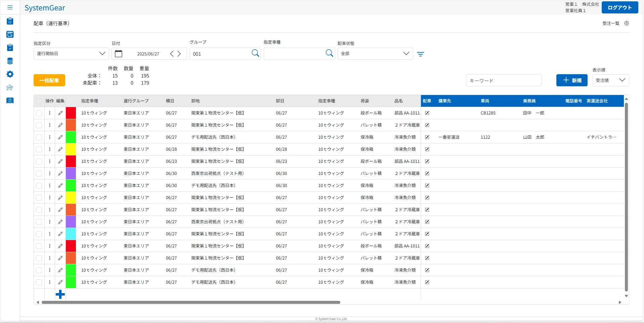Open the settings gear beside 受注一覧

[627, 23]
